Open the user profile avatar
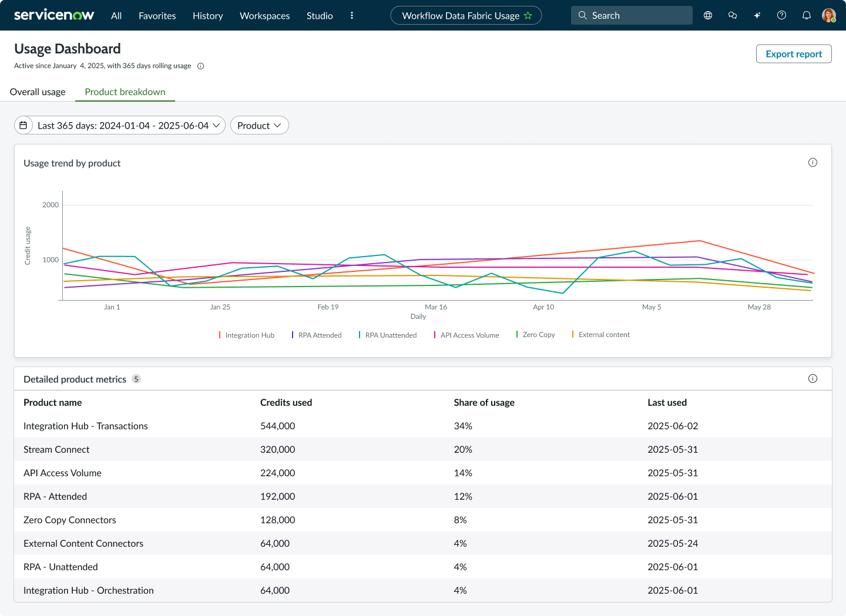The width and height of the screenshot is (846, 616). pos(829,16)
